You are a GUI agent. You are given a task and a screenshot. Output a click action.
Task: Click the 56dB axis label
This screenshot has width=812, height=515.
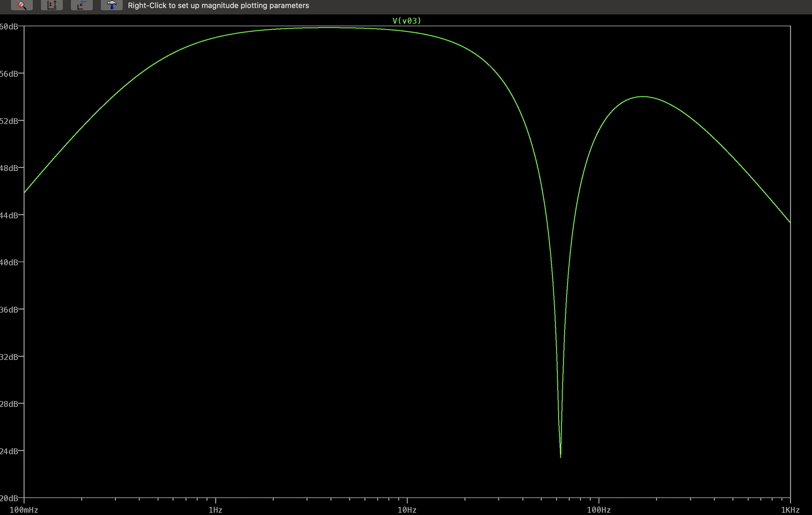point(9,74)
